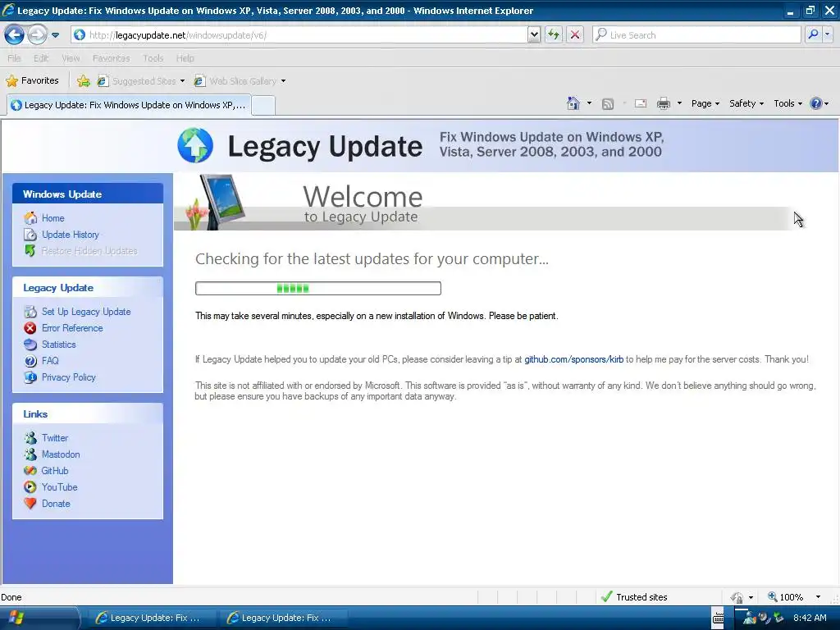Go to Home in Windows Update sidebar

coord(53,218)
